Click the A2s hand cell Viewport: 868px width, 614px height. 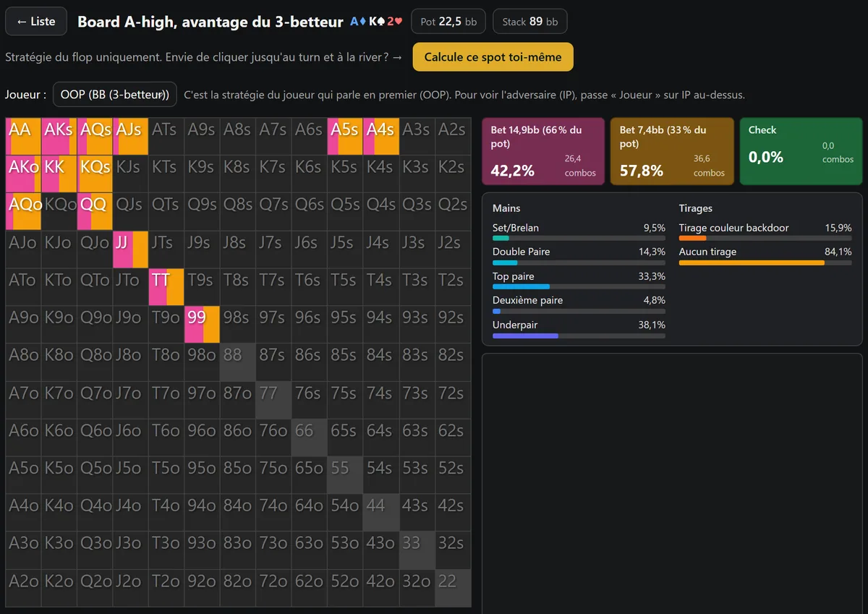453,136
